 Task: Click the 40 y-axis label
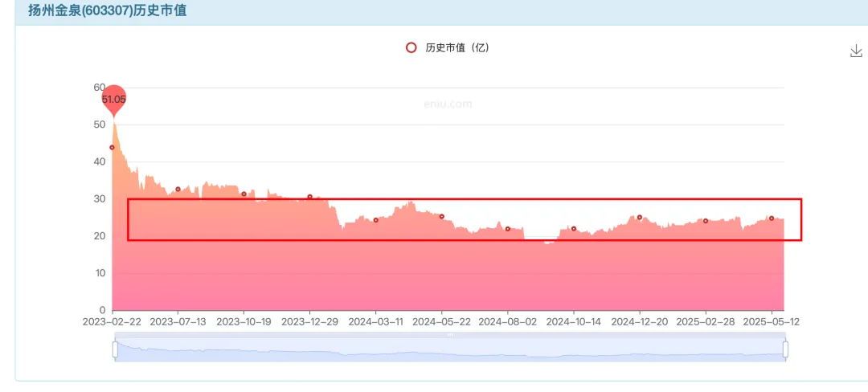point(99,162)
